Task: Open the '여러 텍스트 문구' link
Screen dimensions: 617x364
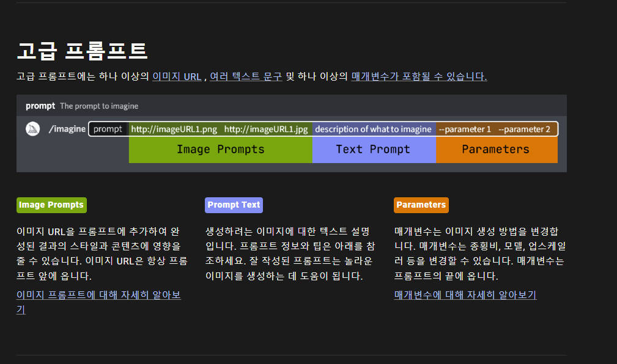Action: (246, 76)
